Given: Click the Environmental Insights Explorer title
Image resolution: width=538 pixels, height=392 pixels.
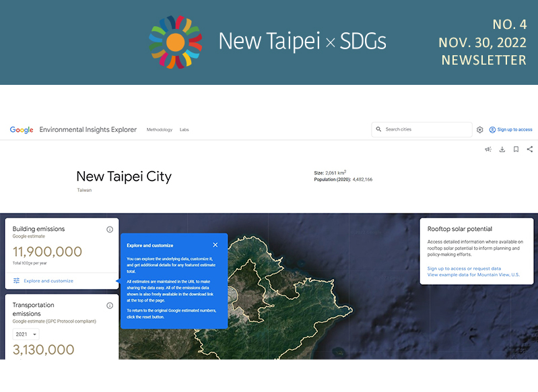Looking at the screenshot, I should tap(88, 129).
